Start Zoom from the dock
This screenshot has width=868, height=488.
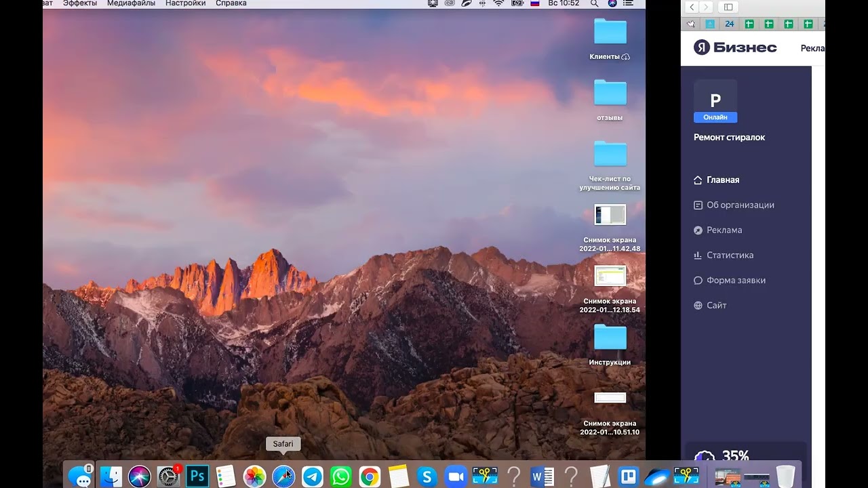point(456,476)
